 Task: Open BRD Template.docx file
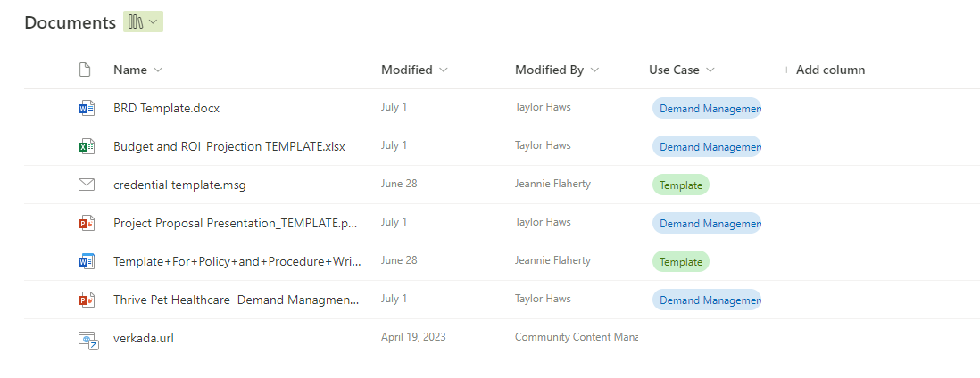[x=166, y=108]
